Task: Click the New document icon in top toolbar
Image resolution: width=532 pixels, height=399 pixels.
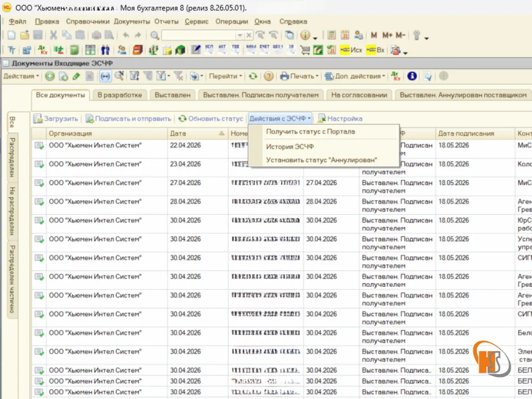Action: click(11, 35)
